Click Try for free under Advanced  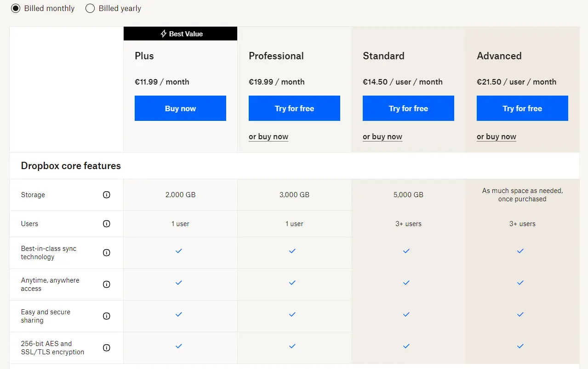522,108
